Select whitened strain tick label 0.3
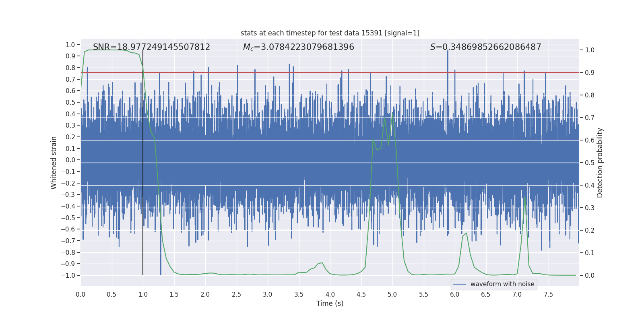Image resolution: width=644 pixels, height=322 pixels. click(70, 126)
